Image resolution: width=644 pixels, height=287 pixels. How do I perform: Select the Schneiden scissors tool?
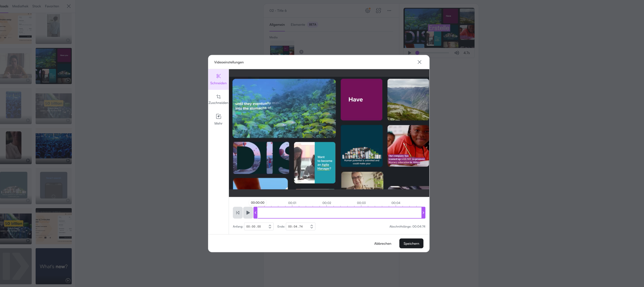[x=219, y=79]
